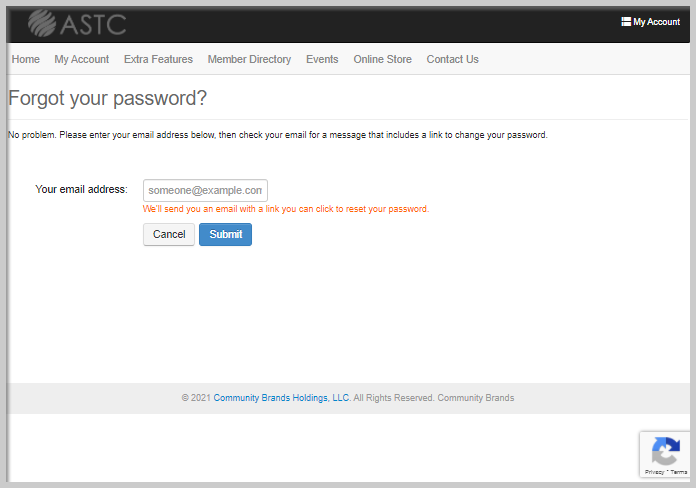The image size is (696, 488).
Task: Open the reCAPTCHA Terms link
Action: [679, 472]
